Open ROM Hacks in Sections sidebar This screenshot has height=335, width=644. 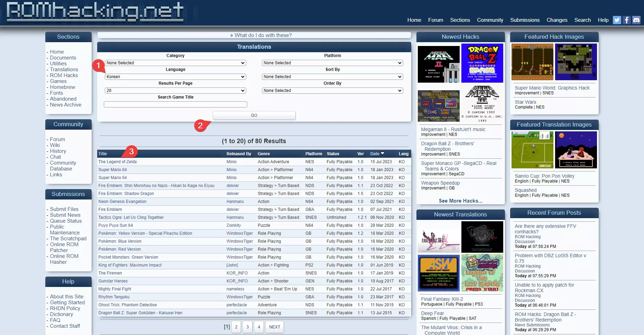pos(64,75)
